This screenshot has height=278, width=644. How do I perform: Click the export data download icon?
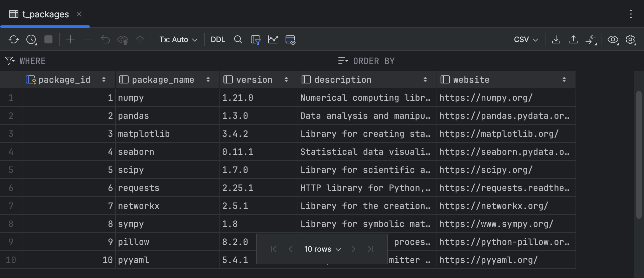point(556,40)
